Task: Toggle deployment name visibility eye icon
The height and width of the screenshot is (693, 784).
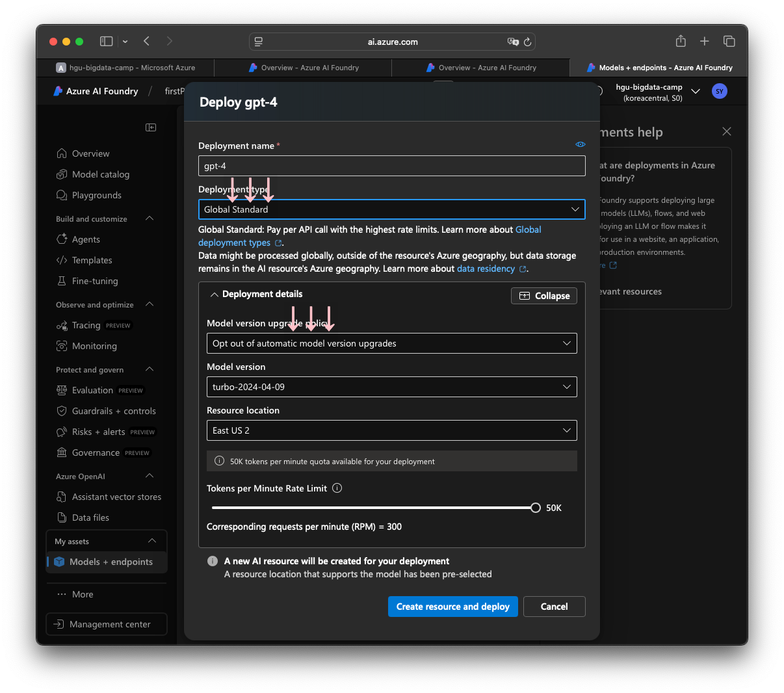Action: coord(581,144)
